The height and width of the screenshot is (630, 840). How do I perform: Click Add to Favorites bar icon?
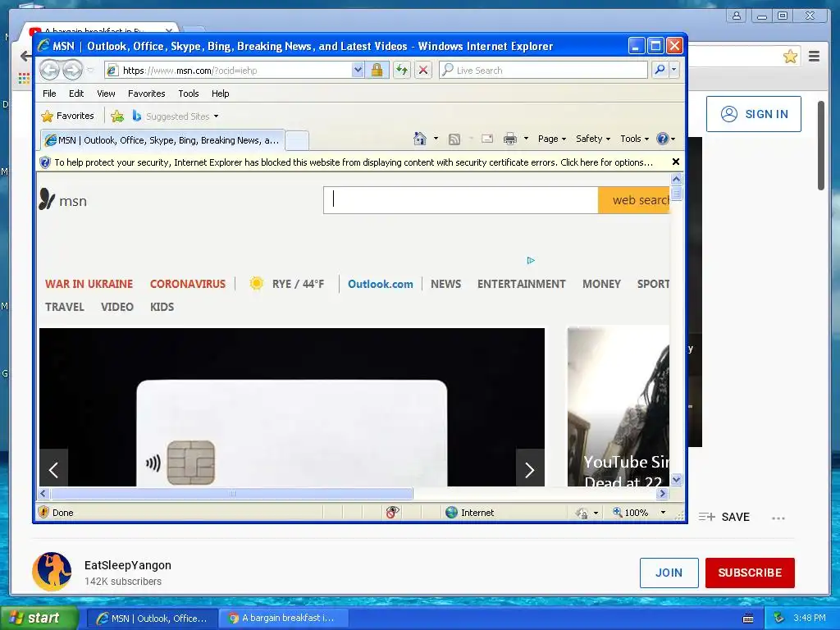[117, 116]
